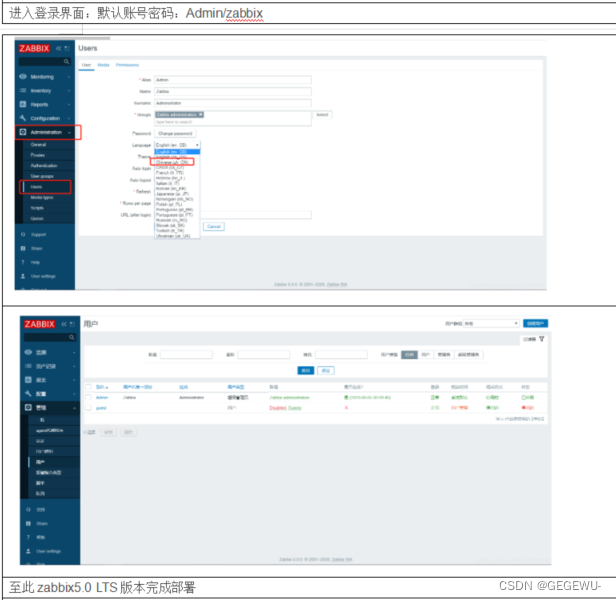The width and height of the screenshot is (616, 600).
Task: Click the Share icon in English sidebar
Action: tap(23, 248)
